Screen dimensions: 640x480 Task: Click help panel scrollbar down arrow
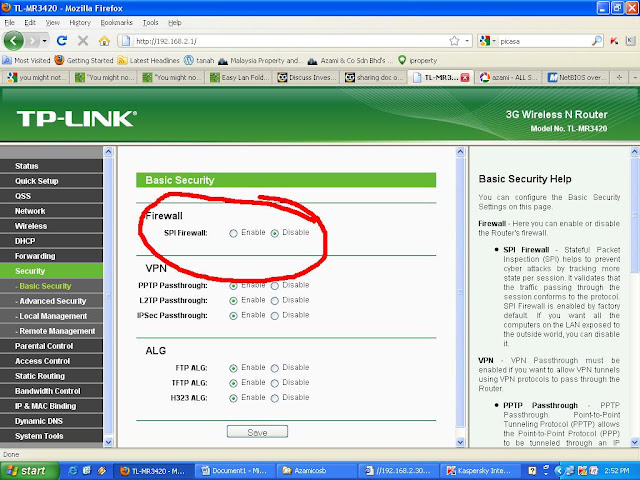click(635, 442)
